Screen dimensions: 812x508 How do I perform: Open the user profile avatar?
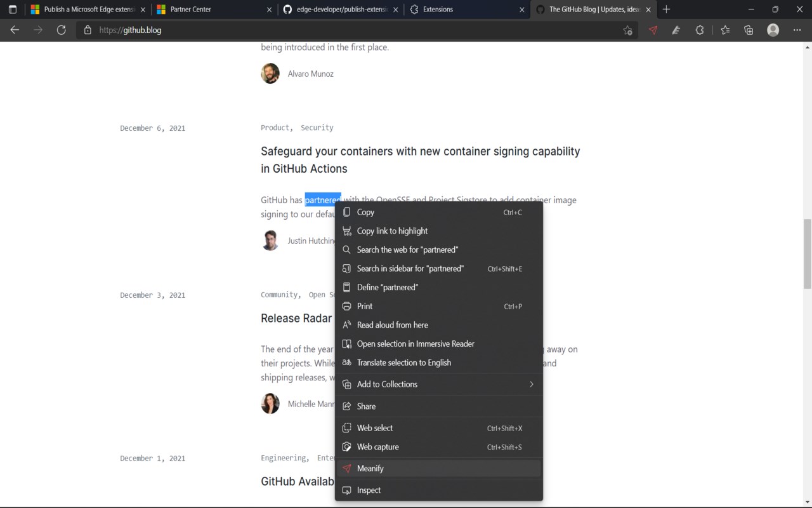pos(773,30)
